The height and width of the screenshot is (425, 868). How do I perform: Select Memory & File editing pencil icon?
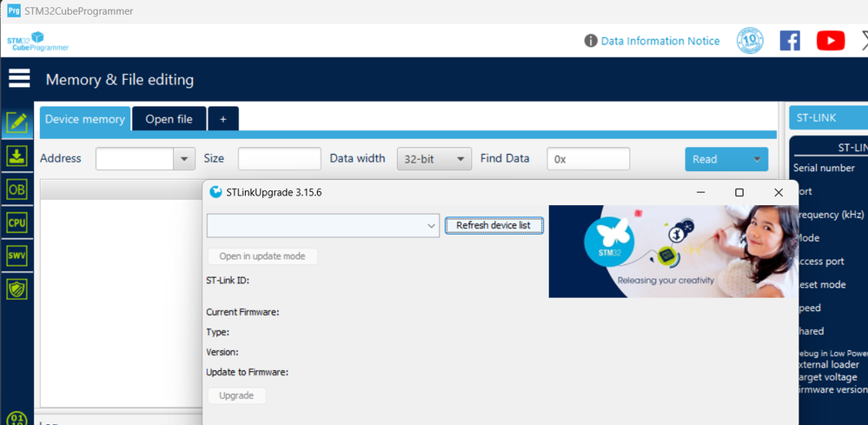(17, 123)
